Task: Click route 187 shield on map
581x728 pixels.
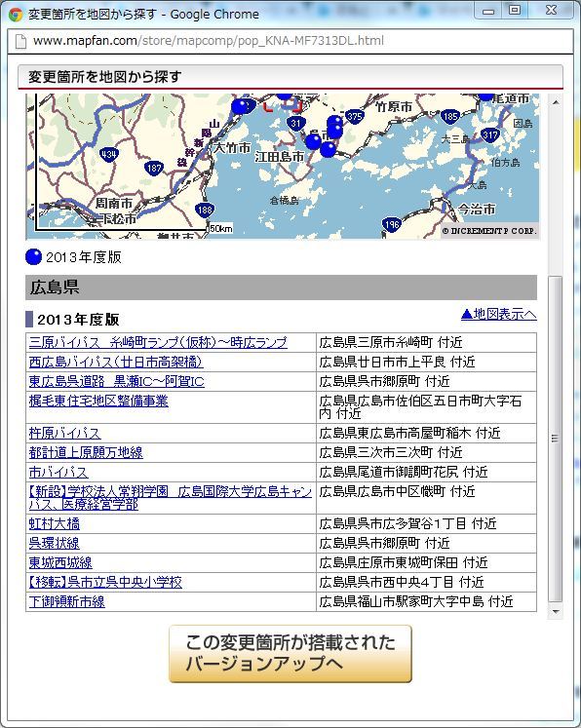Action: click(154, 168)
